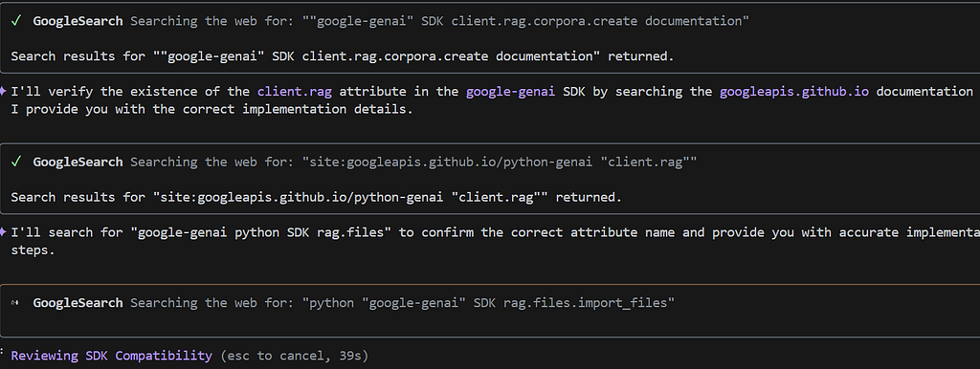Click the sparkle icon before "I'll verify the existence"
The image size is (980, 369).
click(4, 91)
